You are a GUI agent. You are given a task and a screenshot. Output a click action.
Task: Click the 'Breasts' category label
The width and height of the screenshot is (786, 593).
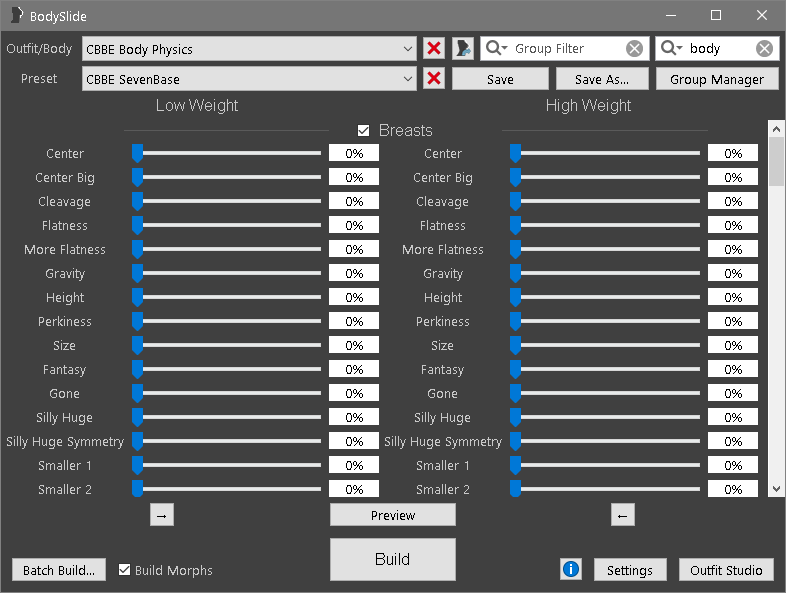pos(406,130)
